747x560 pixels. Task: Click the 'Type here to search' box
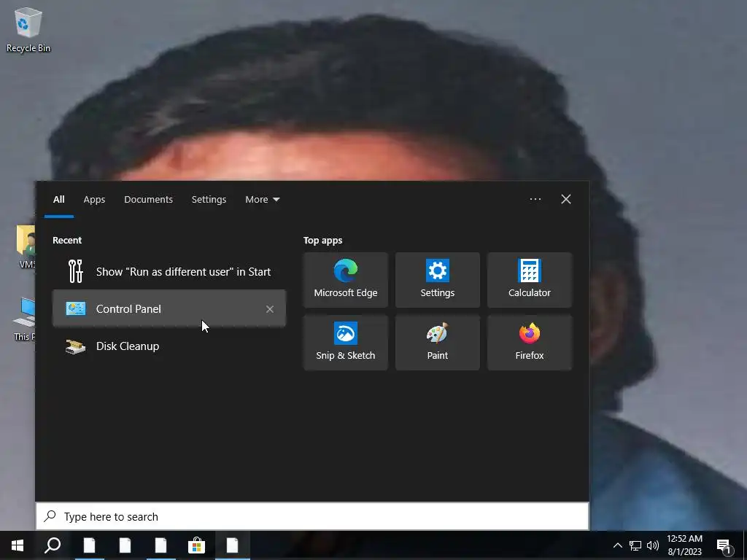(312, 516)
